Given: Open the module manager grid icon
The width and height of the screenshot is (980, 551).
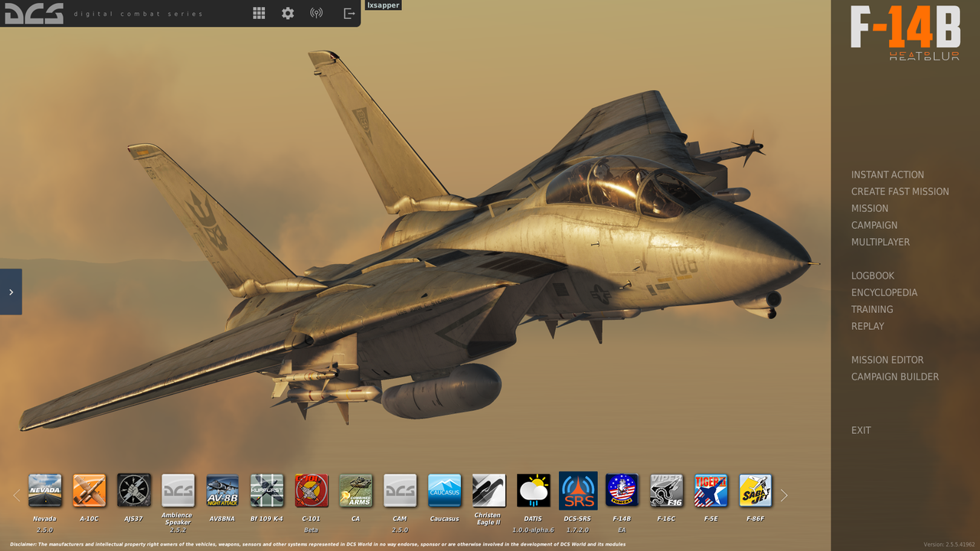Looking at the screenshot, I should coord(259,13).
